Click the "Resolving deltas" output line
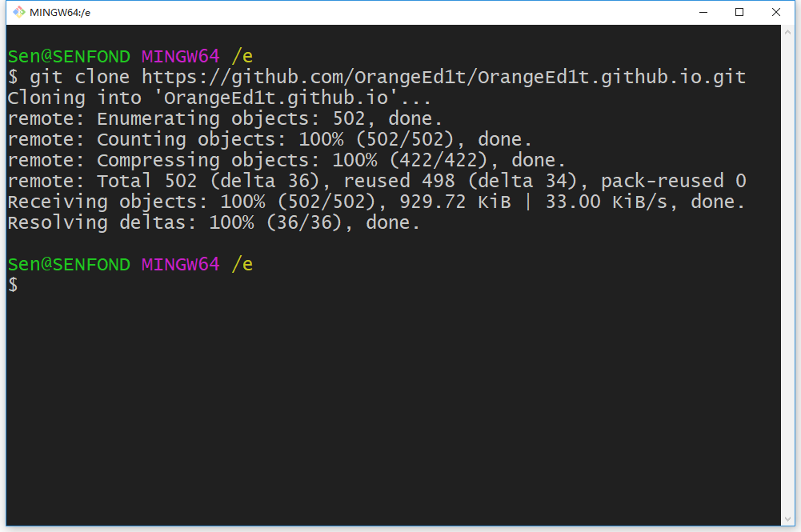This screenshot has width=801, height=532. coord(214,223)
